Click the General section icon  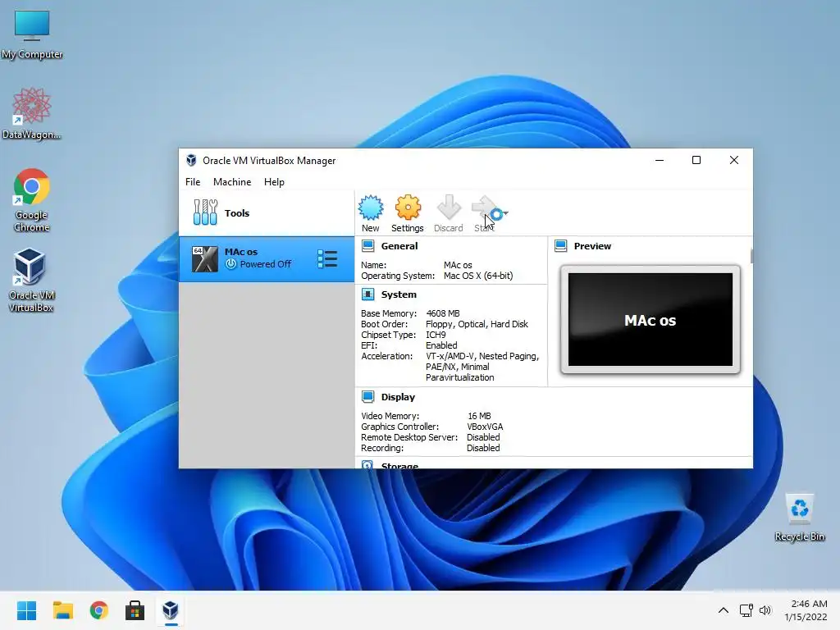click(367, 246)
